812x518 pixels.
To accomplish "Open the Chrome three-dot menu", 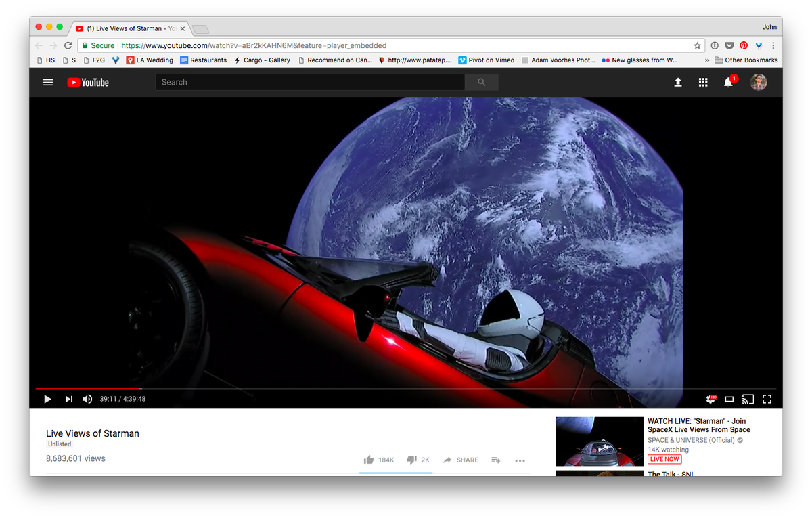I will (x=773, y=45).
